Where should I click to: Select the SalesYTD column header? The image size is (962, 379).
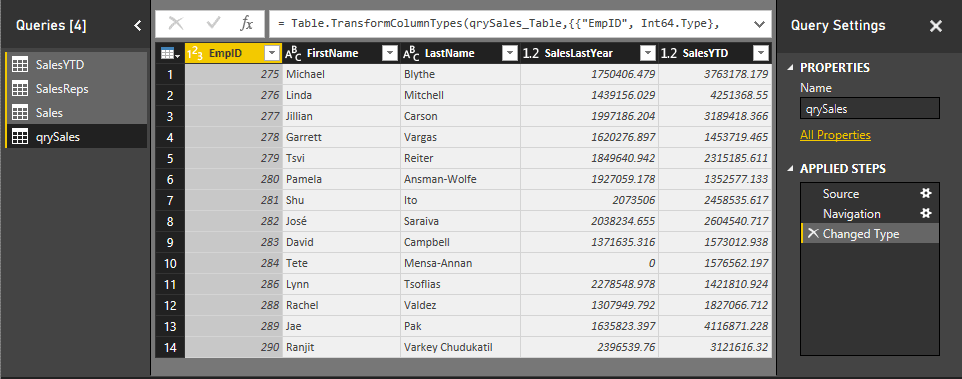[x=715, y=54]
